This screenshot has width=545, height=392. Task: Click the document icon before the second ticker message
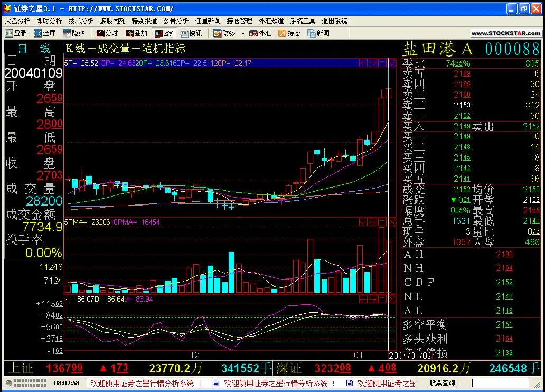[216, 384]
